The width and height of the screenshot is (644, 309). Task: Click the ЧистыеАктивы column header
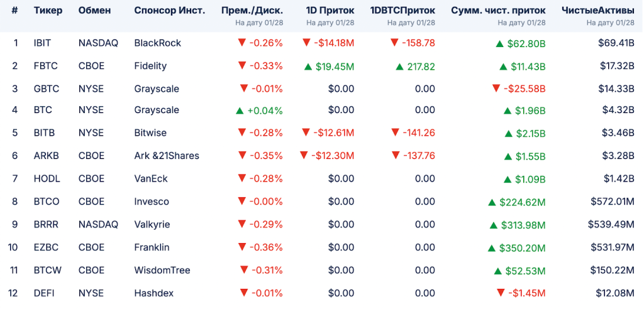(598, 11)
